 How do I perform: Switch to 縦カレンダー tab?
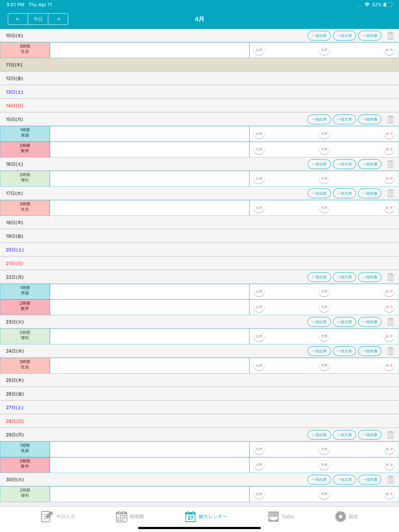click(206, 517)
